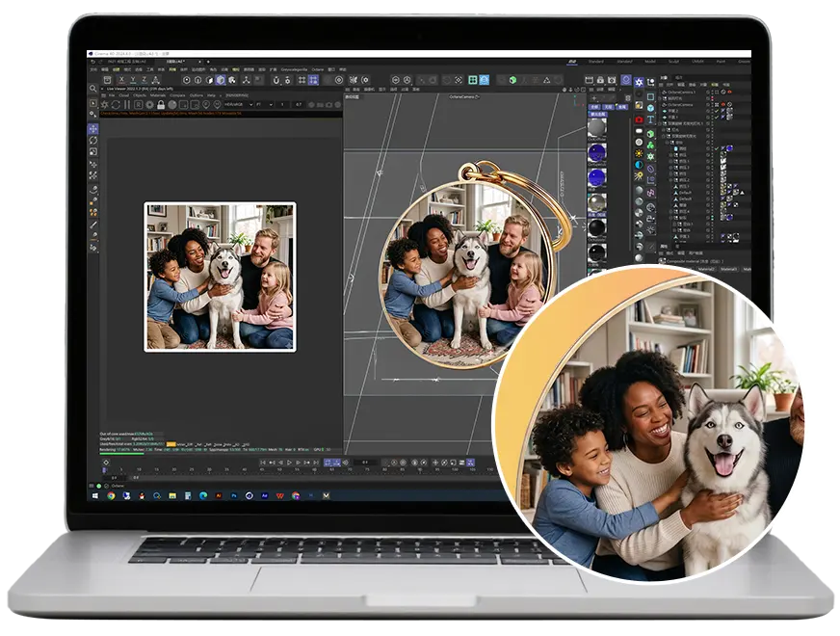Open the HDR/sRGB color space dropdown
This screenshot has width=840, height=636.
[238, 104]
